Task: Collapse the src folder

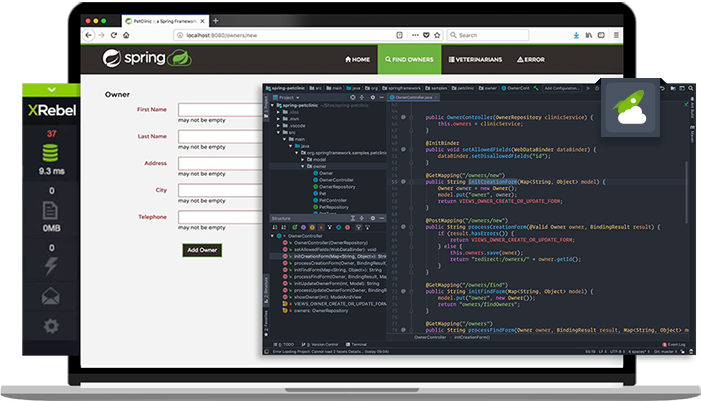Action: 278,132
